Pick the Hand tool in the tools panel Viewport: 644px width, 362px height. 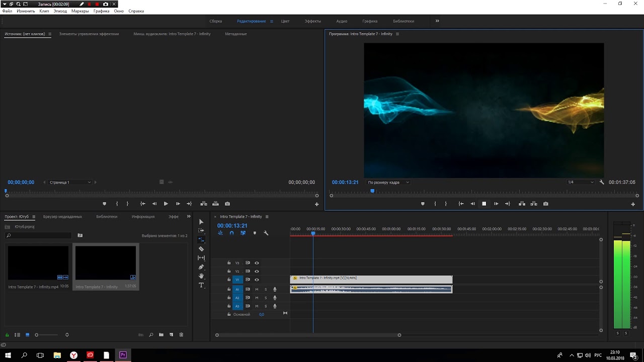[x=201, y=276]
